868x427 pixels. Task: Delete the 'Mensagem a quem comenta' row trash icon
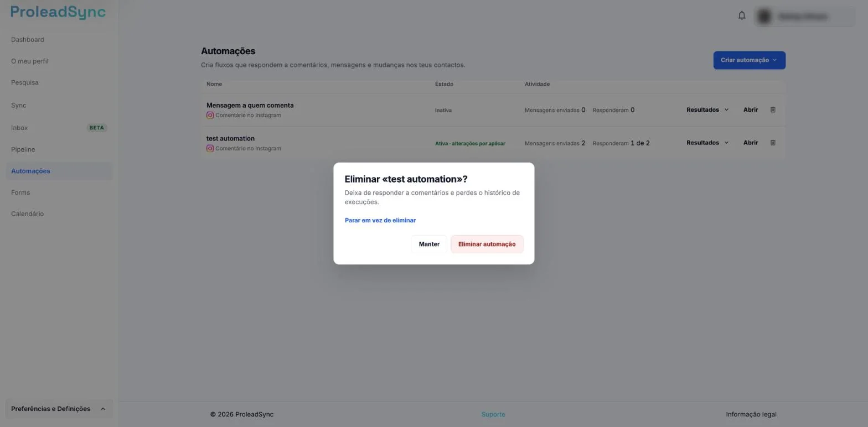pyautogui.click(x=773, y=110)
